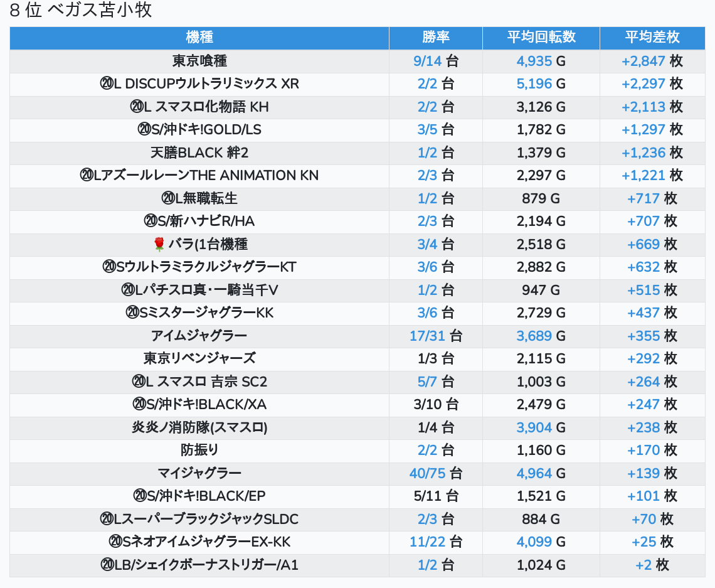Sort by the 勝率 column header
The height and width of the screenshot is (588, 715).
[x=435, y=38]
